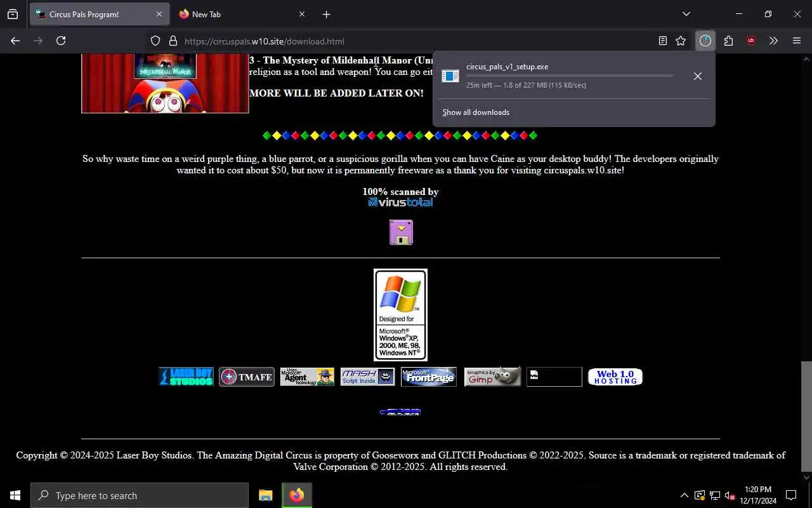This screenshot has height=508, width=812.
Task: Click the purple floppy disk download icon
Action: tap(401, 232)
